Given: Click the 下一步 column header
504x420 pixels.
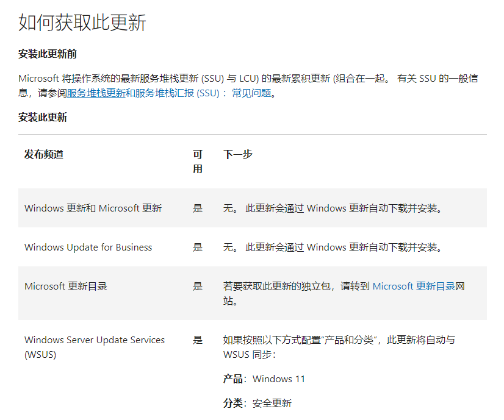Looking at the screenshot, I should (x=238, y=154).
